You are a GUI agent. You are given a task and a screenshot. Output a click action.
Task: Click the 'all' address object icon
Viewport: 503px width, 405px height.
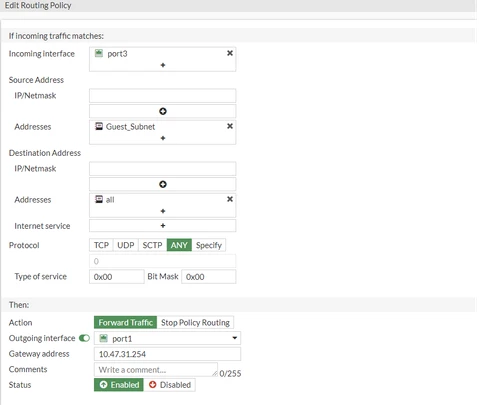[99, 199]
